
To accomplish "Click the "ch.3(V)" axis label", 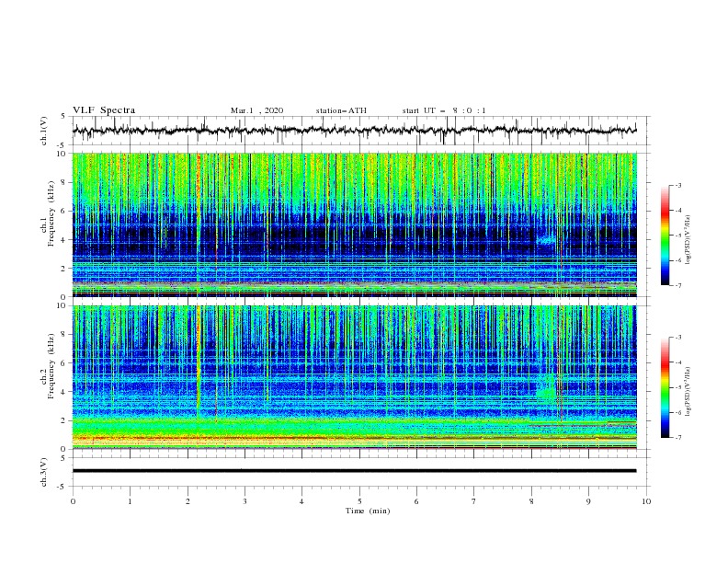I will click(44, 472).
